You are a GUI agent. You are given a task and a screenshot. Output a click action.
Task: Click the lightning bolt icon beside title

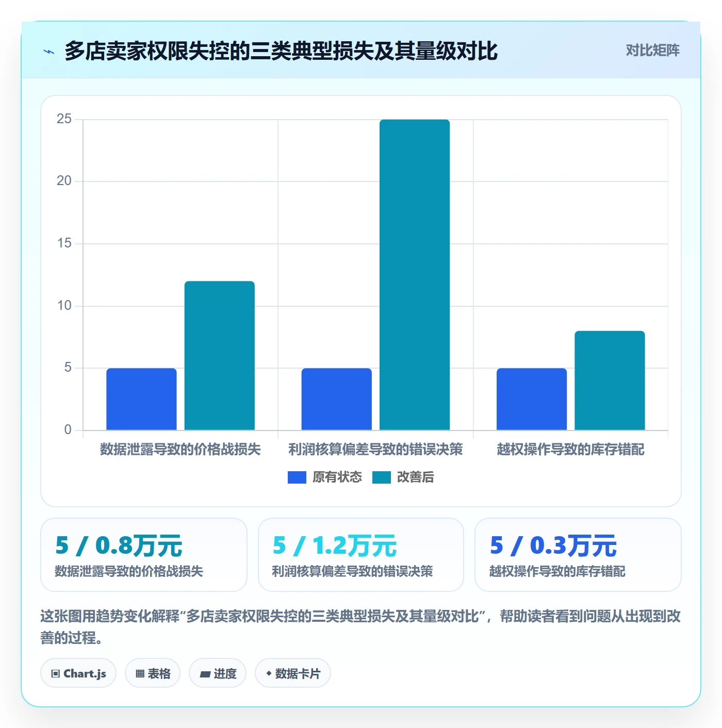(49, 52)
